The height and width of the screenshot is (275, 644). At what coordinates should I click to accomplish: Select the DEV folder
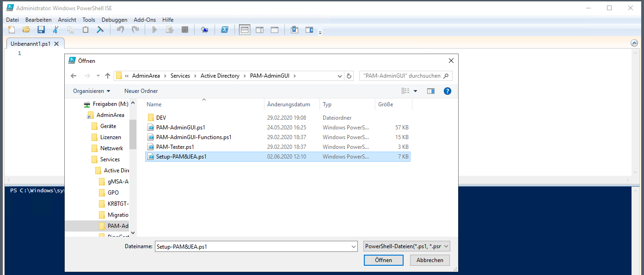[277, 118]
